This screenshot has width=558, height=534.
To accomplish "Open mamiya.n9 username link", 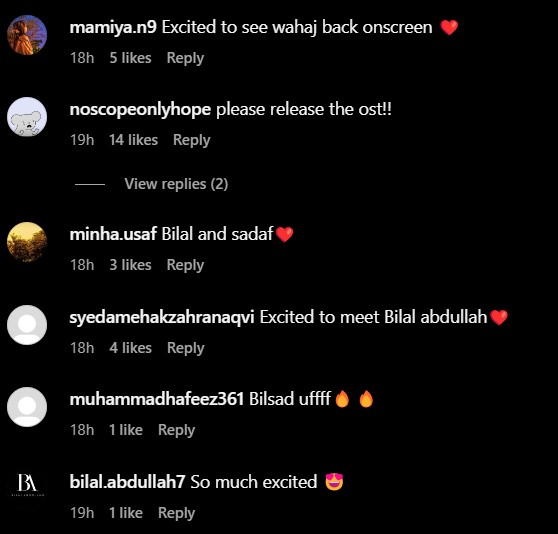I will 113,27.
